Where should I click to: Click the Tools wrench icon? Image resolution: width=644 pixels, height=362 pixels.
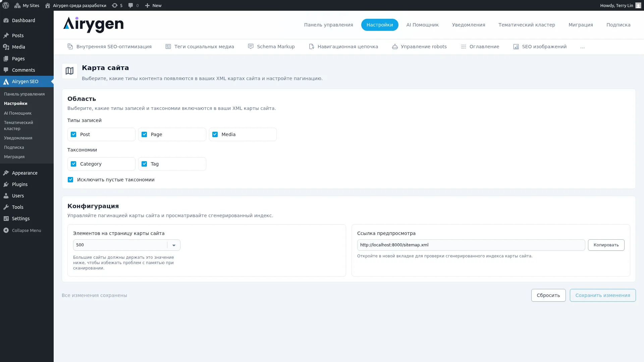click(x=6, y=207)
